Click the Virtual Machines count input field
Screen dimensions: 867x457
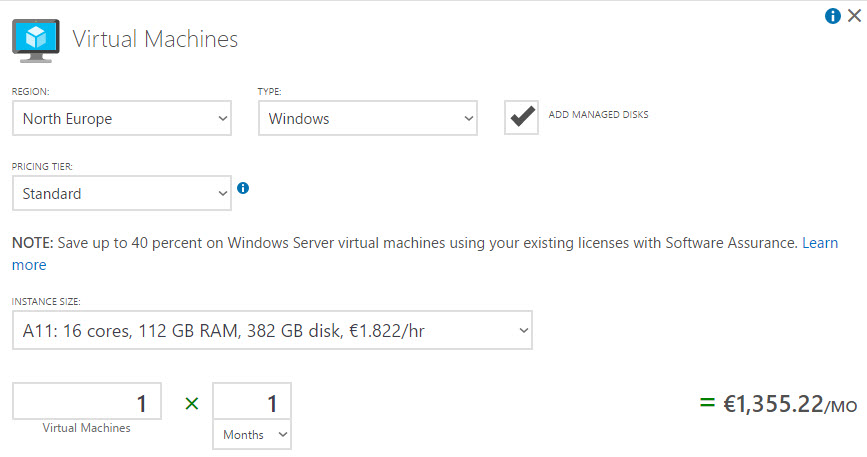click(87, 401)
